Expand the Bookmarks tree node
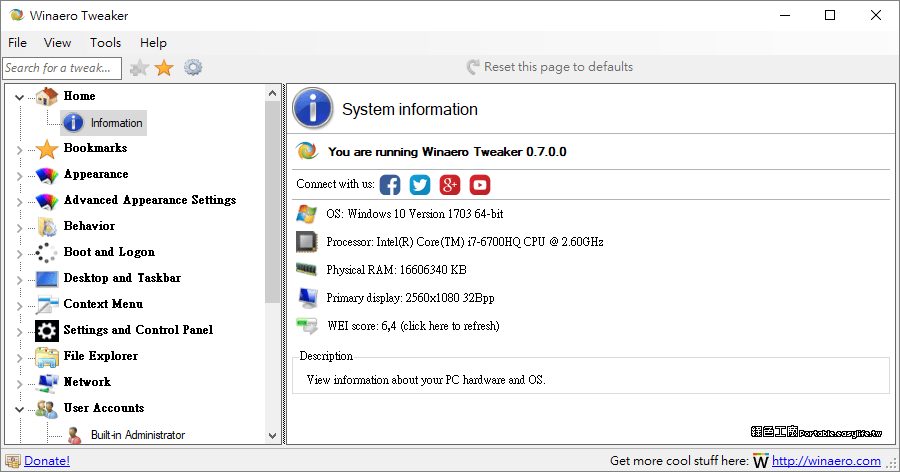The width and height of the screenshot is (900, 472). [20, 150]
